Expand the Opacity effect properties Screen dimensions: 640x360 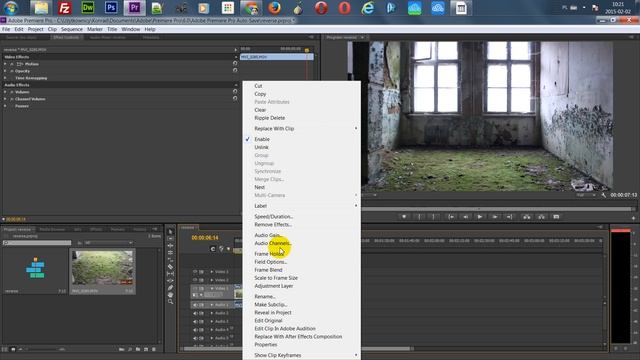click(x=5, y=71)
